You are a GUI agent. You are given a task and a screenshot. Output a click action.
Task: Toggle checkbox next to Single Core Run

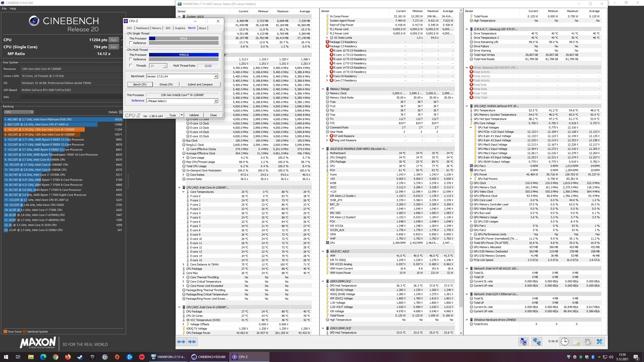coord(122,47)
